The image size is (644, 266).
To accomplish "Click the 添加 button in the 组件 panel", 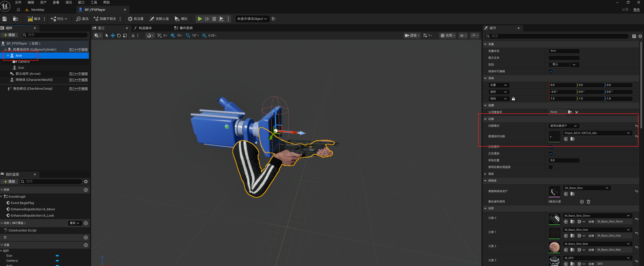I will pyautogui.click(x=9, y=35).
